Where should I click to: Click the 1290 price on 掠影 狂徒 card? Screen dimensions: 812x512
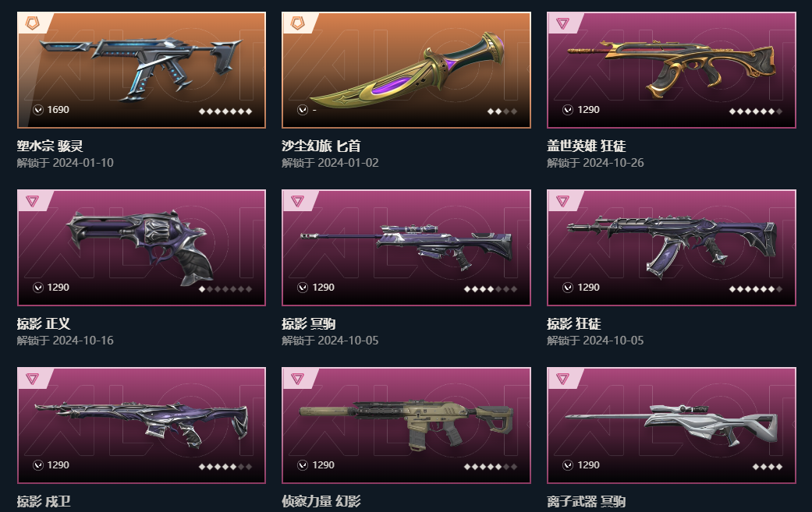pos(588,287)
